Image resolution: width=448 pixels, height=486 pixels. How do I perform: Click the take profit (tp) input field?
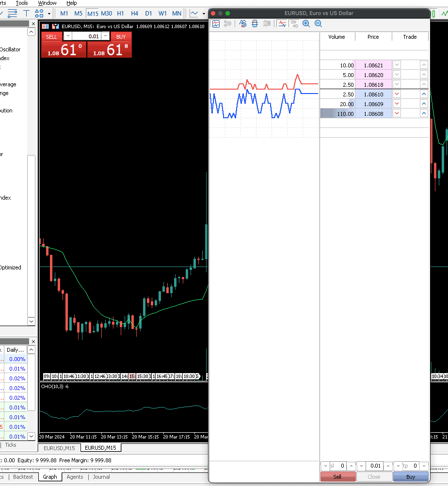tap(411, 466)
